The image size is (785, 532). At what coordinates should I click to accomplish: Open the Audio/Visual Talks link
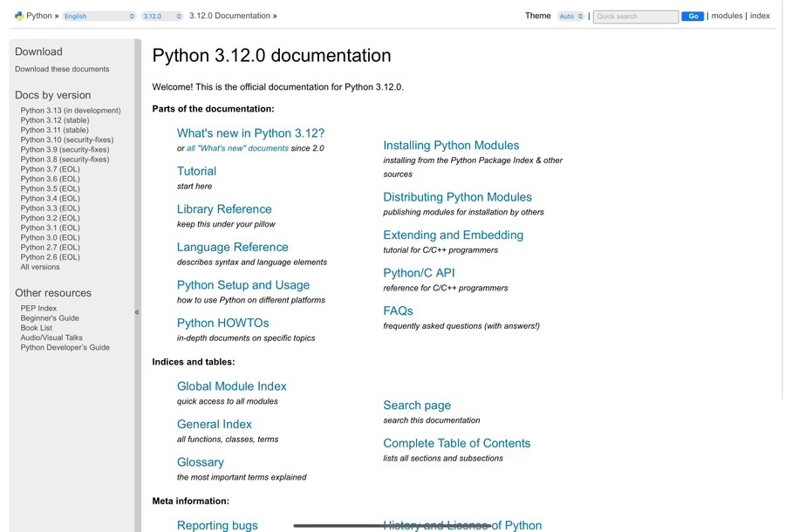pos(51,338)
